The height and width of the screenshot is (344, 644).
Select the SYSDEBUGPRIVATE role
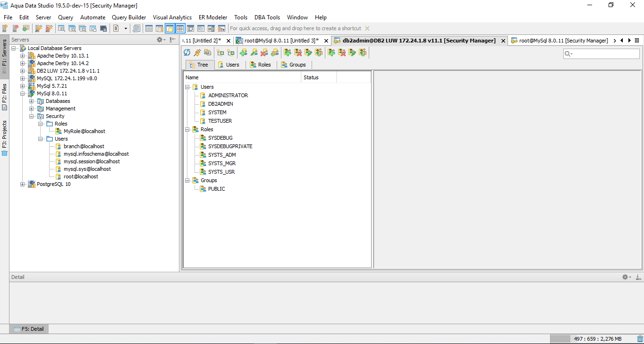230,146
